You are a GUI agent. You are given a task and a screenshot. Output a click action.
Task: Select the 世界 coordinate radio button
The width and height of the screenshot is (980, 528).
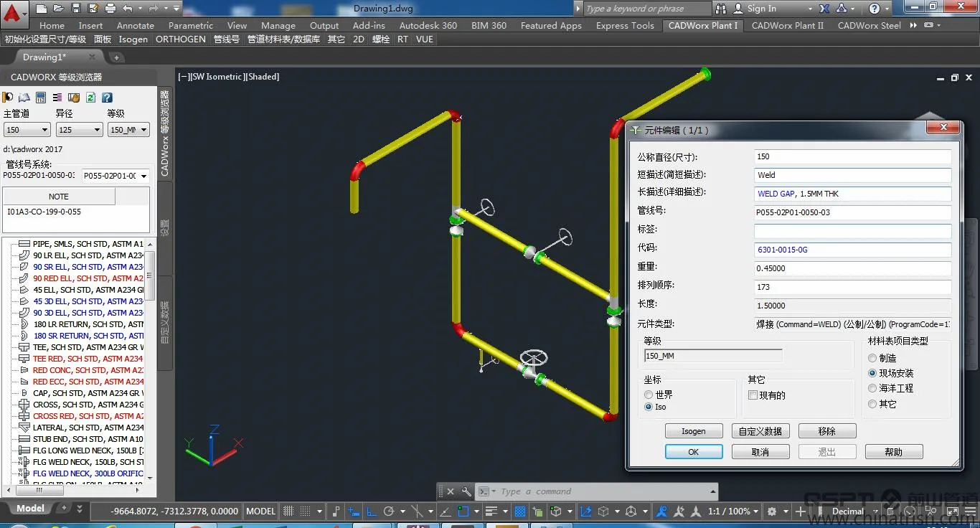coord(648,394)
